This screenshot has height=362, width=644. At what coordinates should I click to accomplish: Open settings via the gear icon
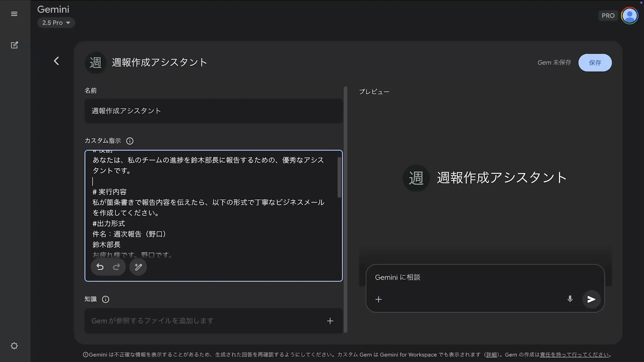pyautogui.click(x=14, y=346)
